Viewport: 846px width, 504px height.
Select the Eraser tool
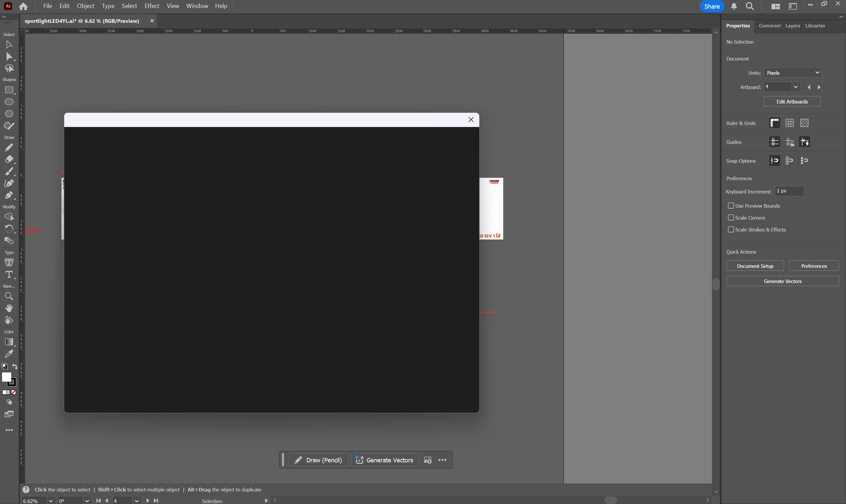[9, 160]
